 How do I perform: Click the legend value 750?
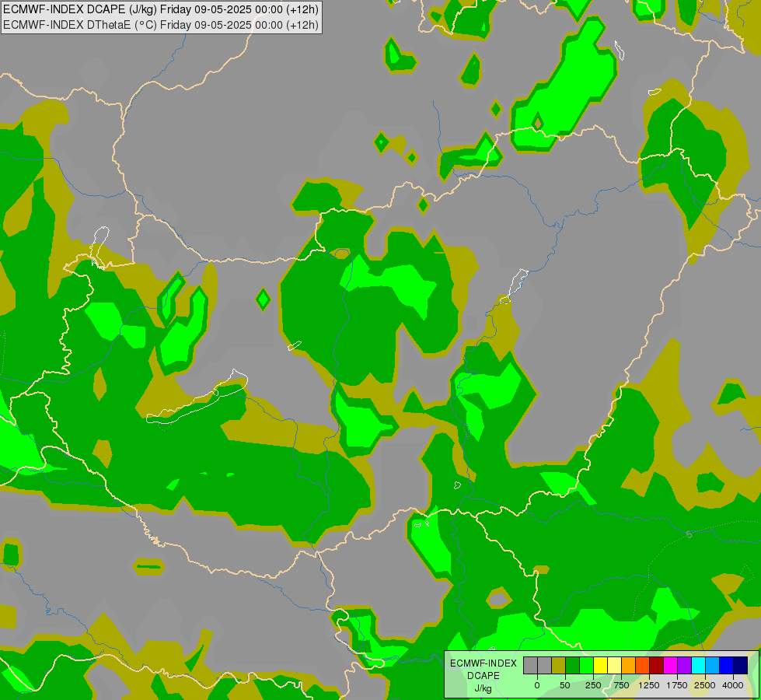click(621, 685)
